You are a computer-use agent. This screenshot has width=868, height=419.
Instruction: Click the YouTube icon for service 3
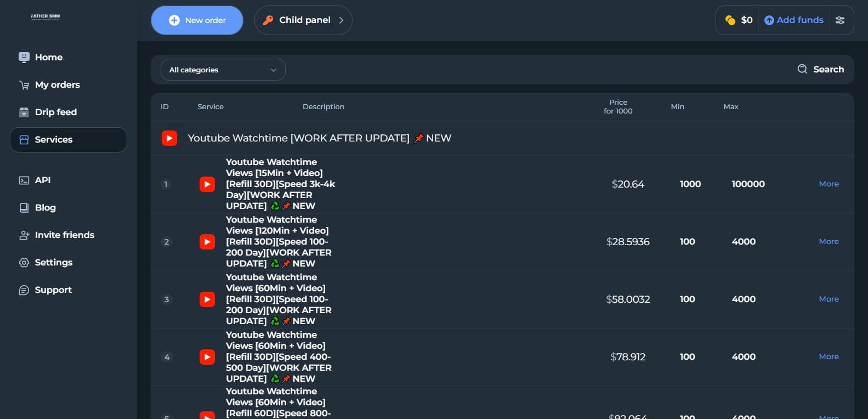click(x=207, y=299)
